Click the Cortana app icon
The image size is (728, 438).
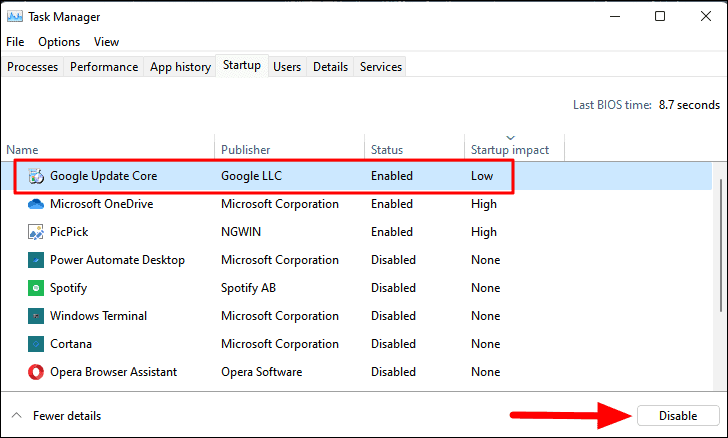tap(36, 344)
